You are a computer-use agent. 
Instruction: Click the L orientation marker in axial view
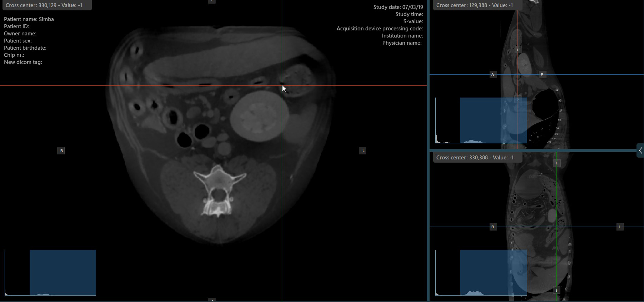tap(363, 151)
